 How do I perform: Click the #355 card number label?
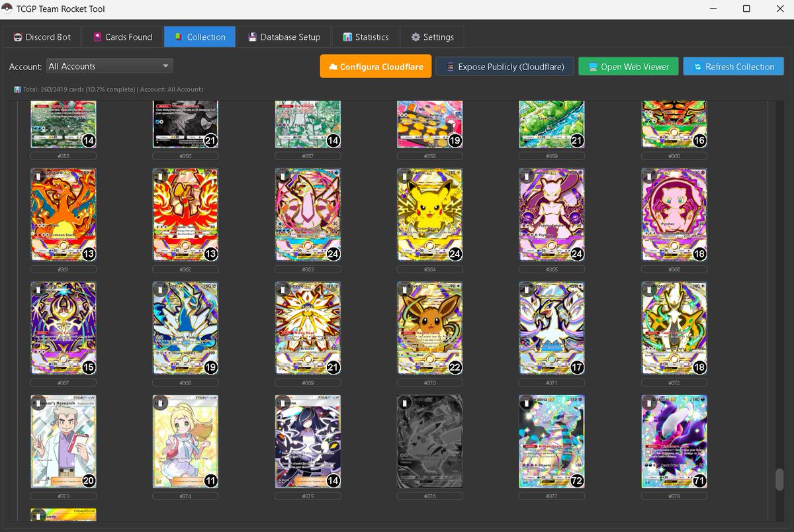coord(64,156)
